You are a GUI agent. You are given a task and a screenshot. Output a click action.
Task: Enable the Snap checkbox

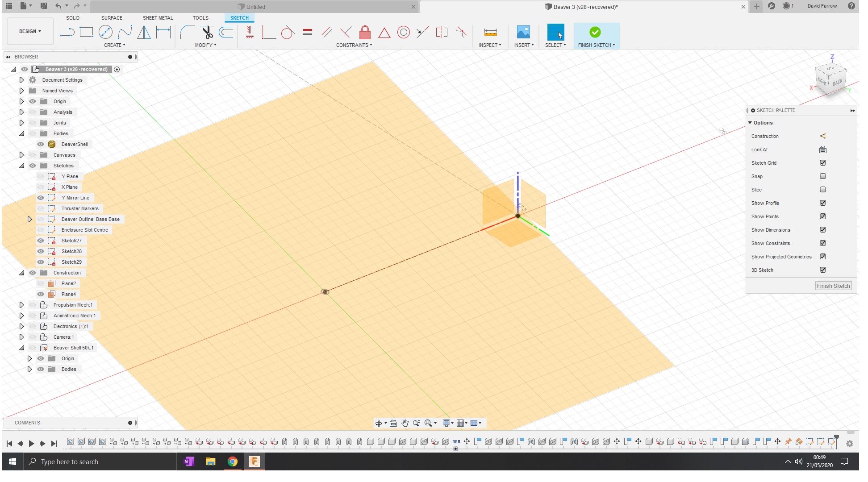823,176
